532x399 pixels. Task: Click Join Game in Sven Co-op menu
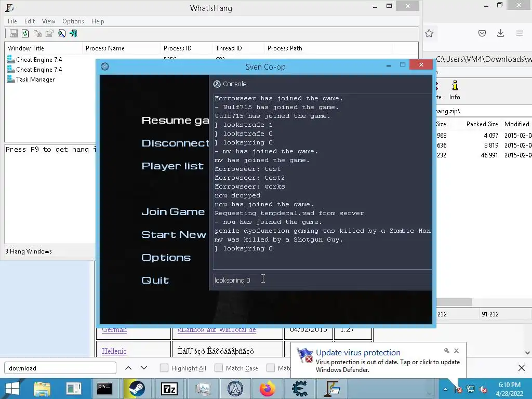tap(173, 212)
